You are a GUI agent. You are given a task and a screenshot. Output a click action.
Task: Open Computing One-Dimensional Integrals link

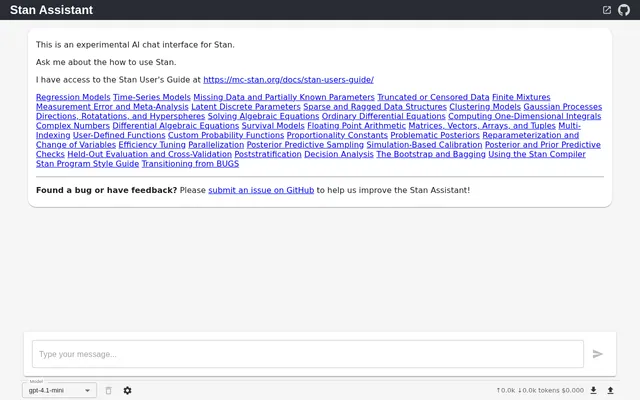click(524, 116)
